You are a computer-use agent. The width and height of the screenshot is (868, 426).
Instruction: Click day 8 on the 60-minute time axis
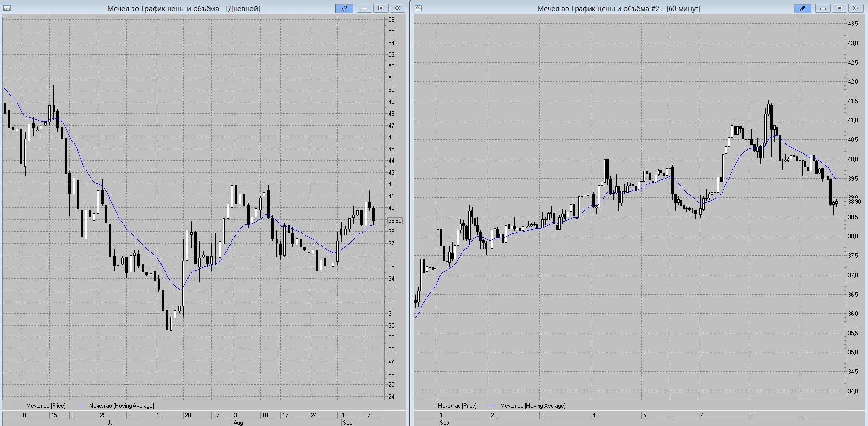(752, 415)
